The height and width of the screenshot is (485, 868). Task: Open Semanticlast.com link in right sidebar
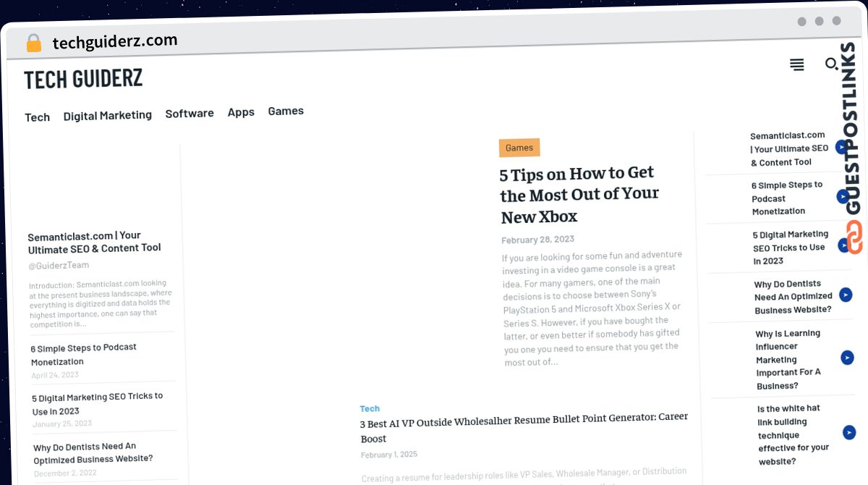pos(789,148)
